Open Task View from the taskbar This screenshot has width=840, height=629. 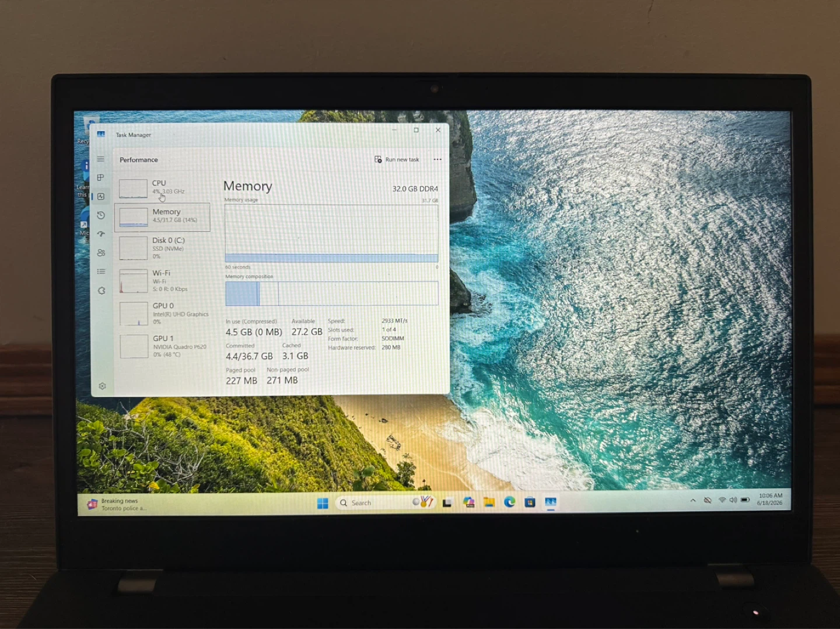[x=447, y=503]
